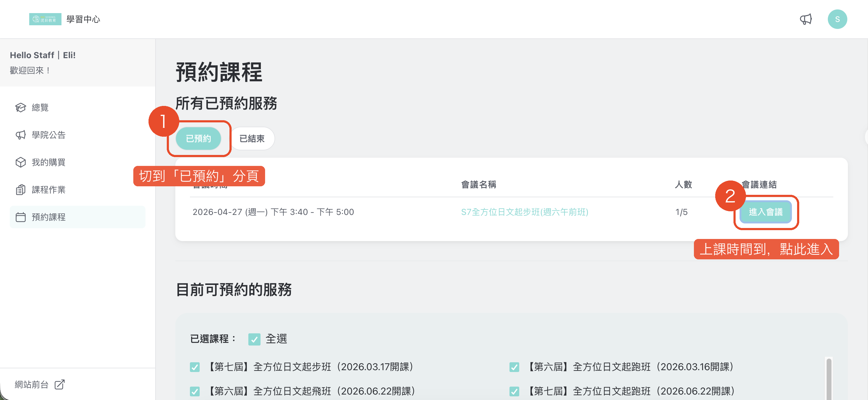Click the 網站前台 external link icon

point(59,384)
